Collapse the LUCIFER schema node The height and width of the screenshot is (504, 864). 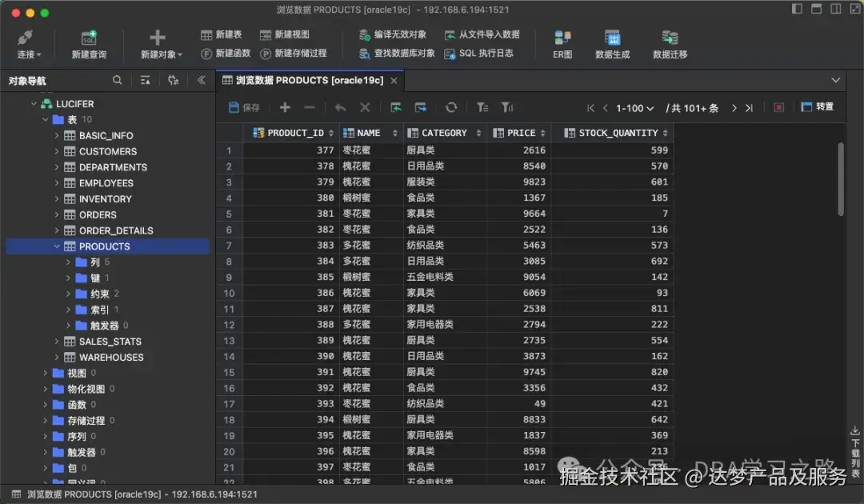34,103
